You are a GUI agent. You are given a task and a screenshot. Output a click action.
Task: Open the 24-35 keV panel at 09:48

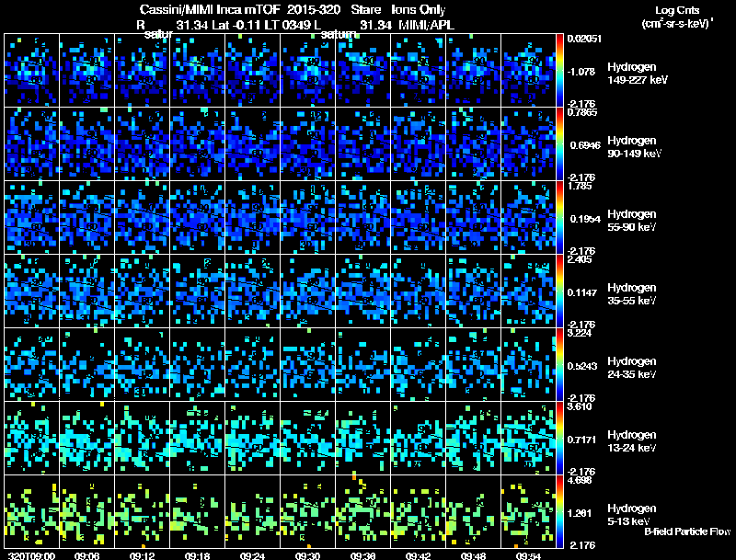473,365
